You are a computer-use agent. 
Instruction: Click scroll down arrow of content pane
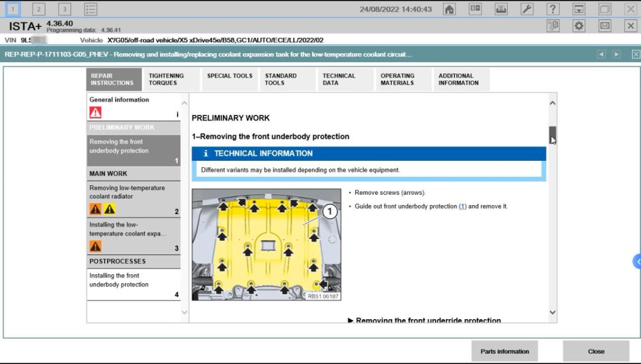click(x=553, y=313)
